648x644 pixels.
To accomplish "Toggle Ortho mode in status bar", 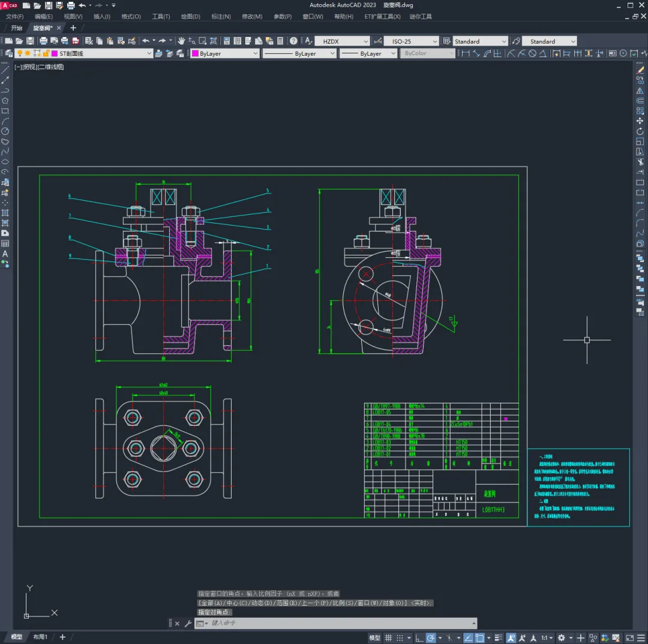I will click(x=419, y=637).
